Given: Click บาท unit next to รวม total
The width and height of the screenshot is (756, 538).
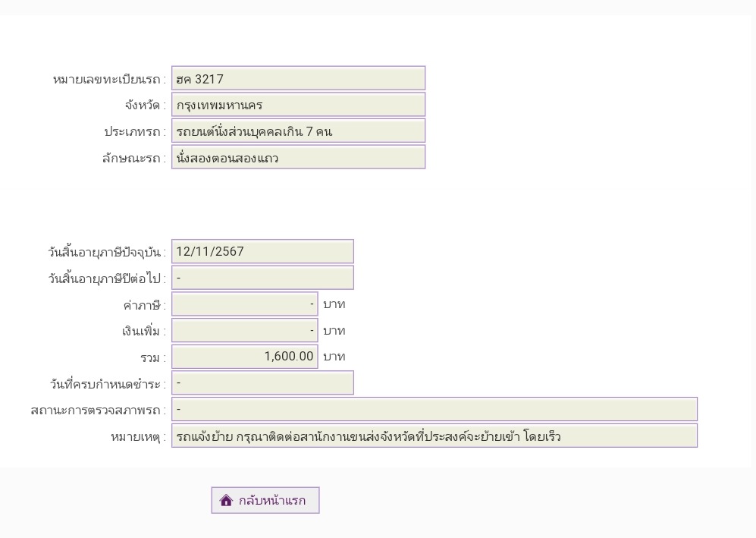Looking at the screenshot, I should click(x=334, y=357).
